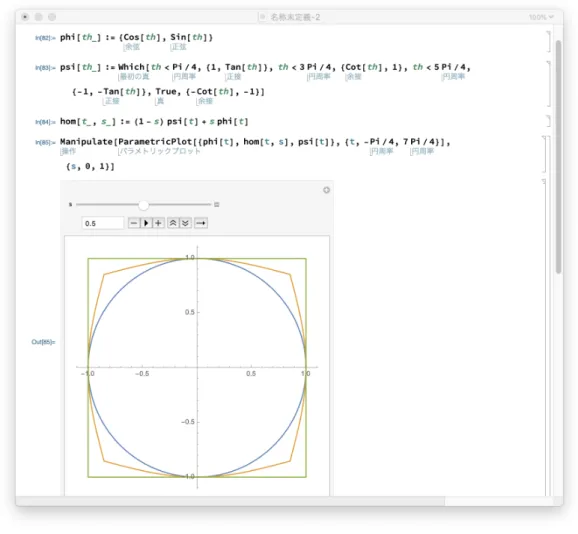Select the cell bracket of the hom definition

click(549, 121)
